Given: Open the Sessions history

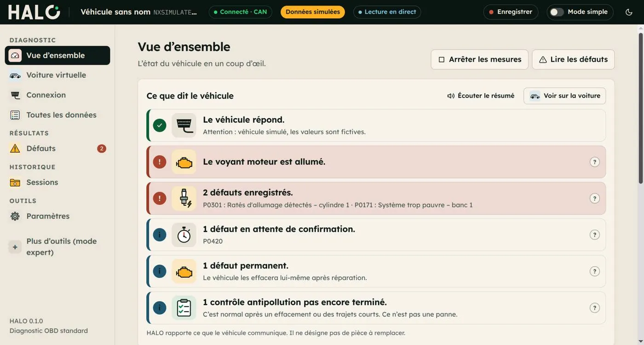Looking at the screenshot, I should [57, 183].
